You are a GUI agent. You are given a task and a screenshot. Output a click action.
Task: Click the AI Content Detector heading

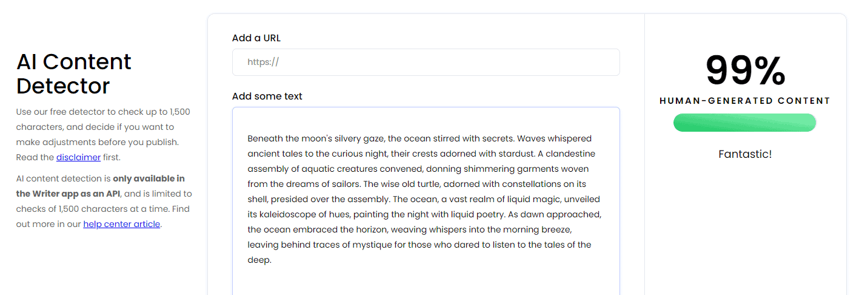coord(74,73)
